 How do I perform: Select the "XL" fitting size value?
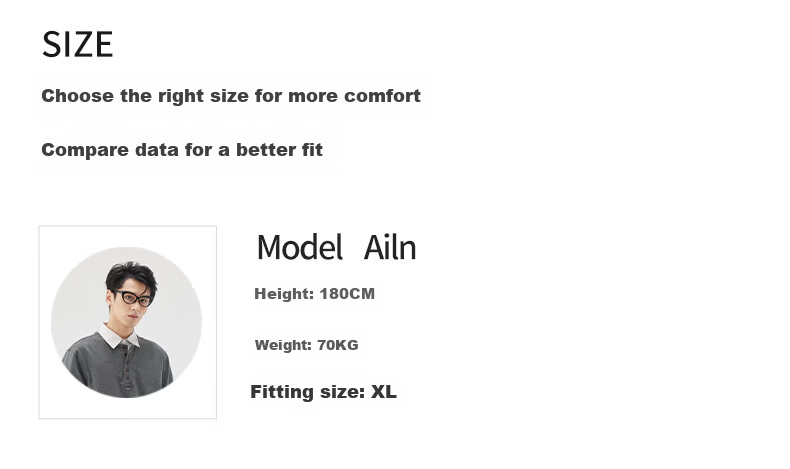point(384,391)
